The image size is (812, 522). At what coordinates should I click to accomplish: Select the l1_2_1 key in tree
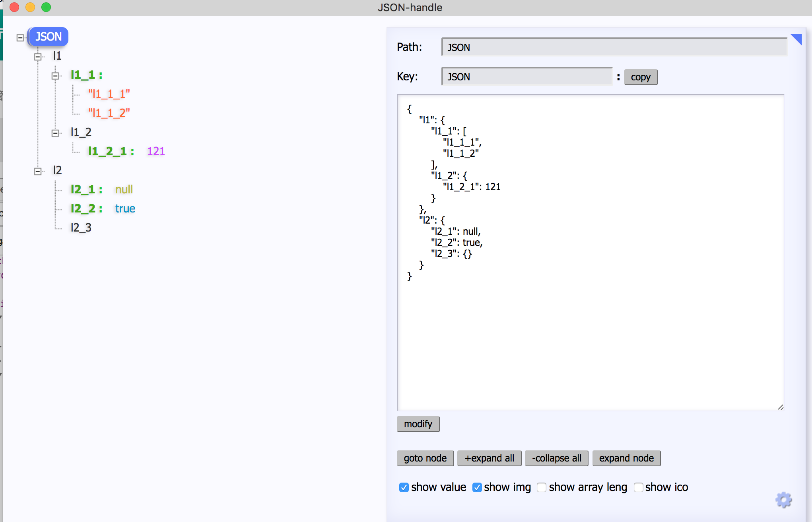click(x=108, y=151)
